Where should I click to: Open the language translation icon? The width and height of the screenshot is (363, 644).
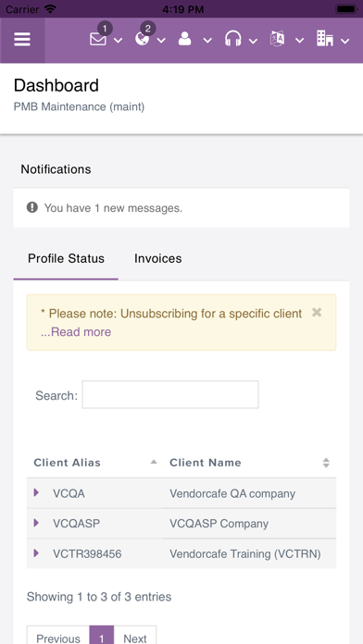(x=277, y=39)
